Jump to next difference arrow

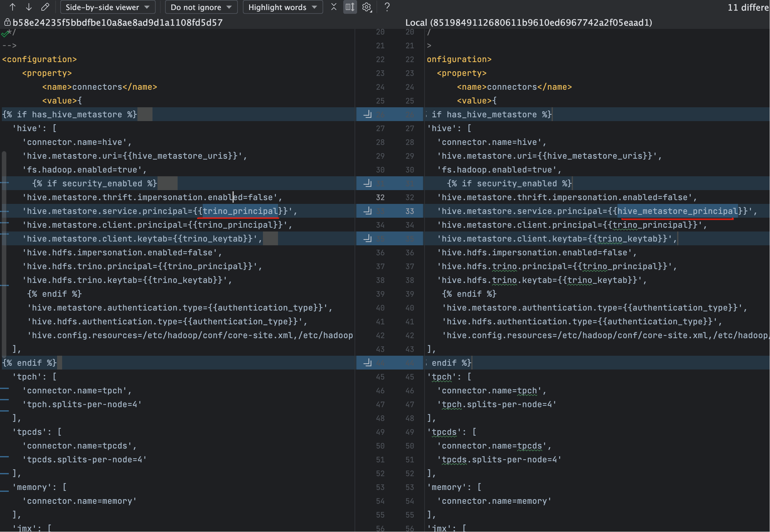click(29, 7)
